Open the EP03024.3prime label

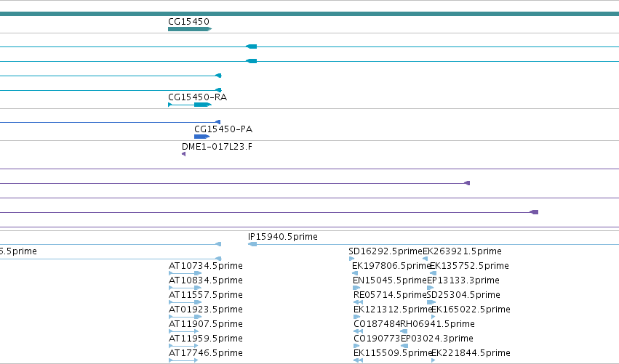(436, 339)
